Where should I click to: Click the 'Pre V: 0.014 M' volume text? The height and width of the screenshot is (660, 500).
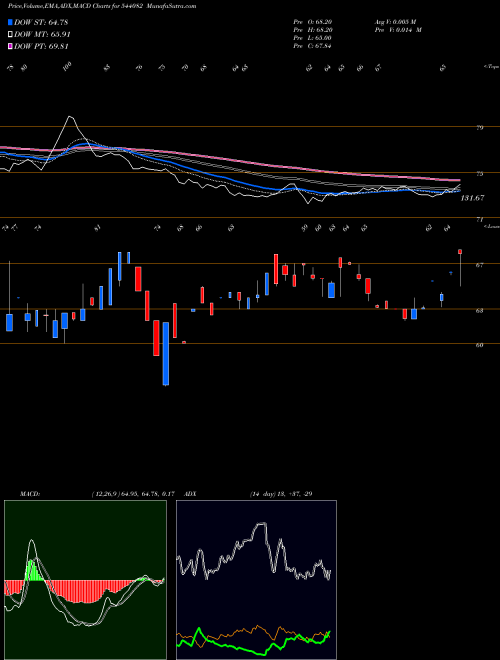(x=398, y=30)
